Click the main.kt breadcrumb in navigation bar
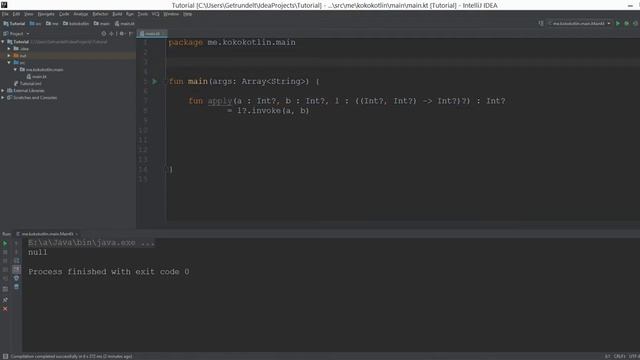The width and height of the screenshot is (640, 360). (x=124, y=24)
